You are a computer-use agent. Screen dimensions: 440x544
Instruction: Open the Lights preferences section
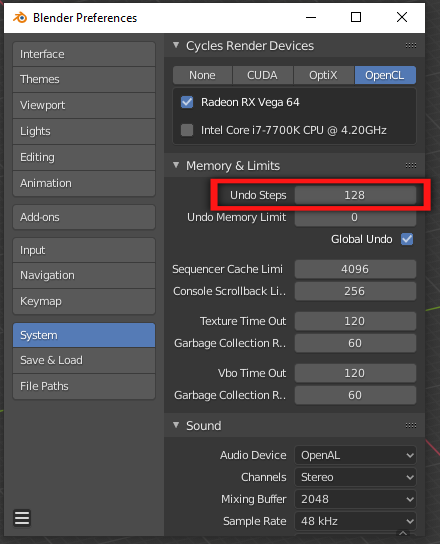point(84,131)
